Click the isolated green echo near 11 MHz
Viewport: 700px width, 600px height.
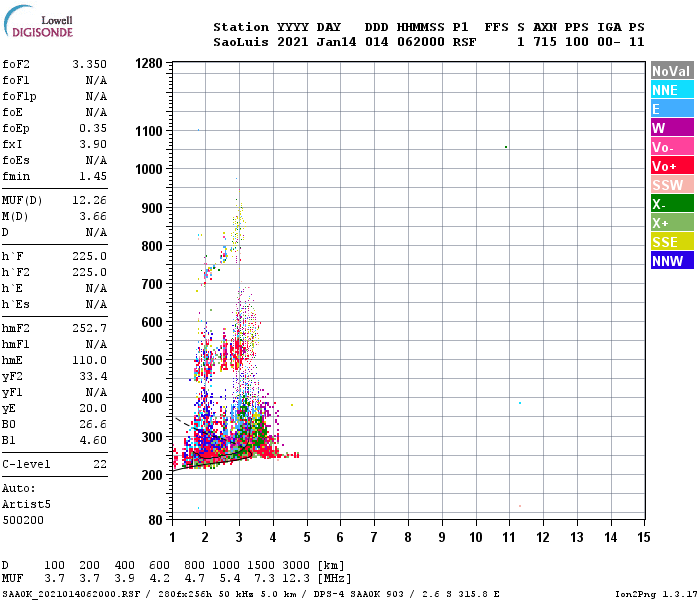click(x=506, y=147)
